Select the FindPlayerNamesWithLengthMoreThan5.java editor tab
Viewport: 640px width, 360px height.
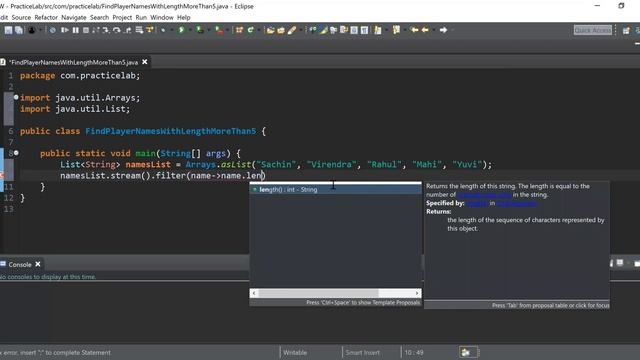coord(73,62)
